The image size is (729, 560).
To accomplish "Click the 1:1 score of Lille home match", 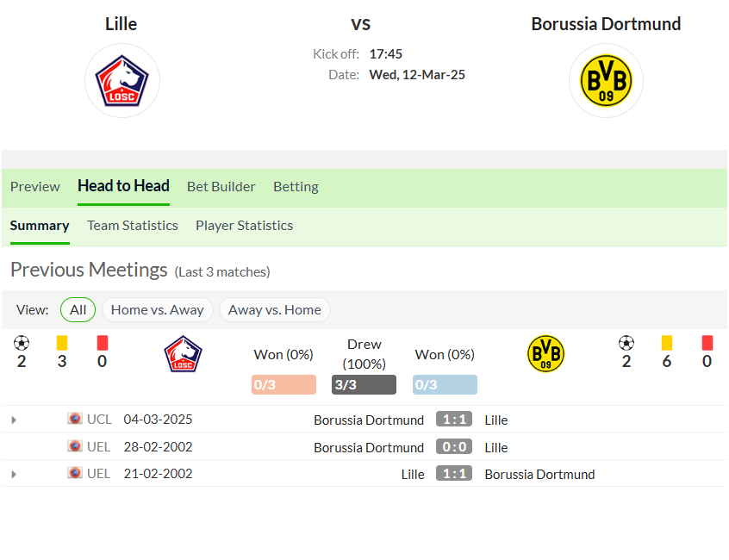I will (x=454, y=474).
